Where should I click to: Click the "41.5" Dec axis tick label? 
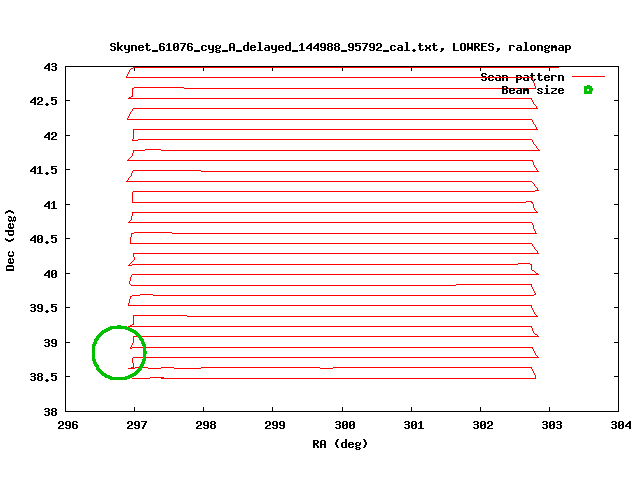coord(44,170)
